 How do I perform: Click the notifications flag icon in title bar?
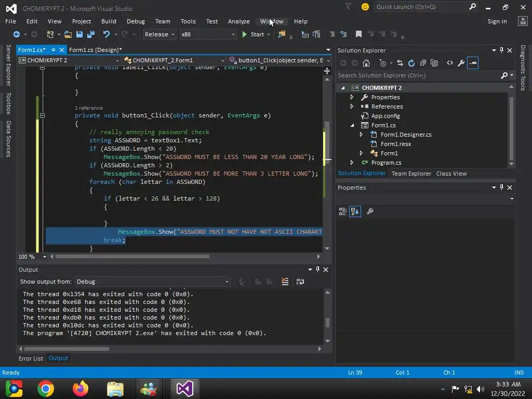[x=349, y=6]
